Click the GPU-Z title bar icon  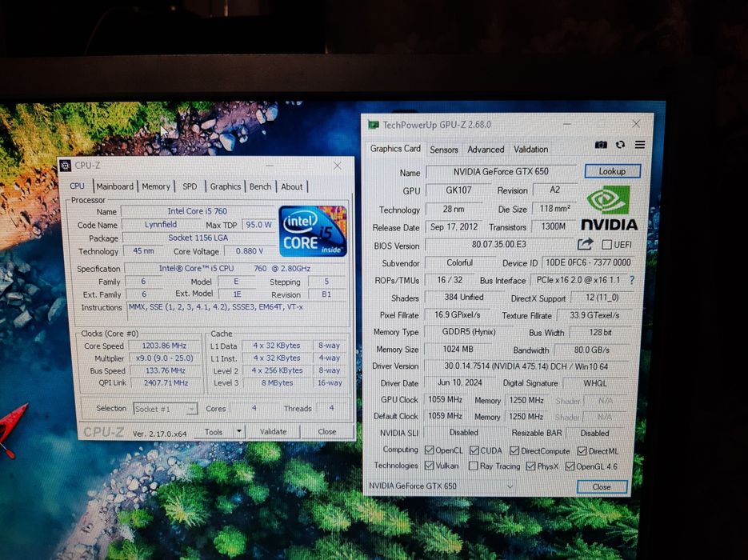373,125
